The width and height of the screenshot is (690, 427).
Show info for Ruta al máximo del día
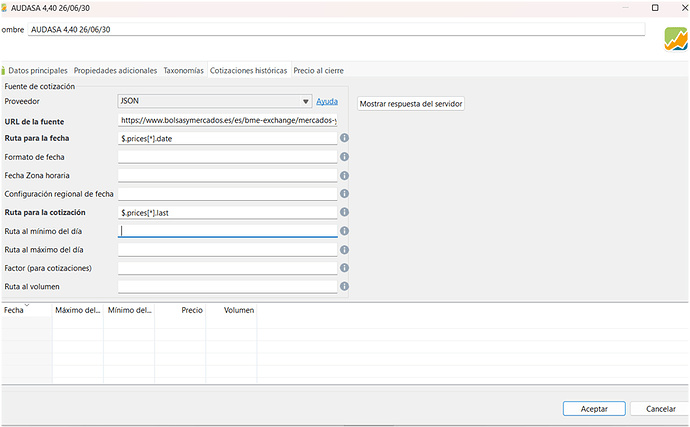tap(344, 250)
